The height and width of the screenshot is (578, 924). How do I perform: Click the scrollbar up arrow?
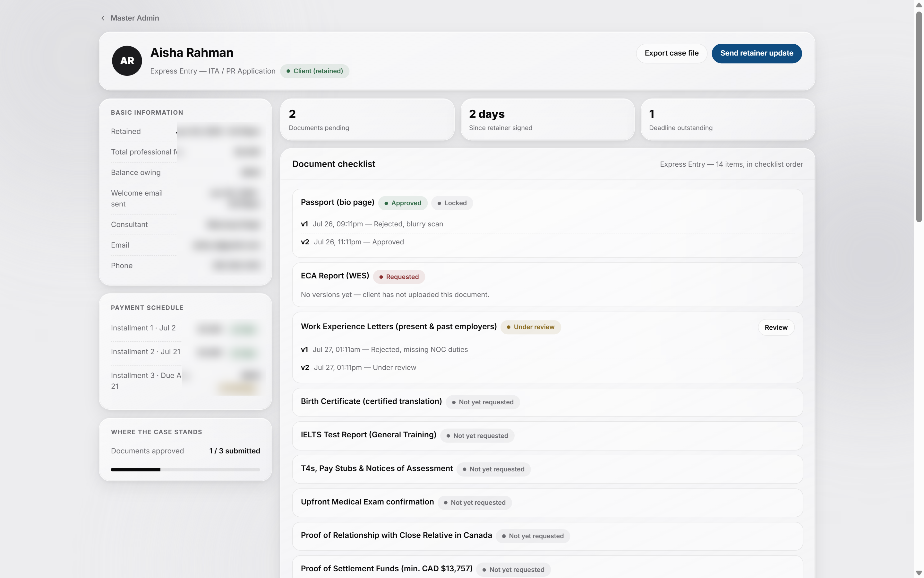pyautogui.click(x=919, y=4)
